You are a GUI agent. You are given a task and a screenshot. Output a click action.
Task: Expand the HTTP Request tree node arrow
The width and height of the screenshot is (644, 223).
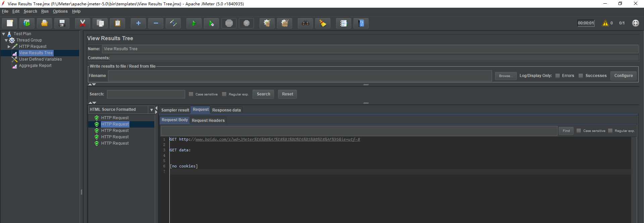9,47
